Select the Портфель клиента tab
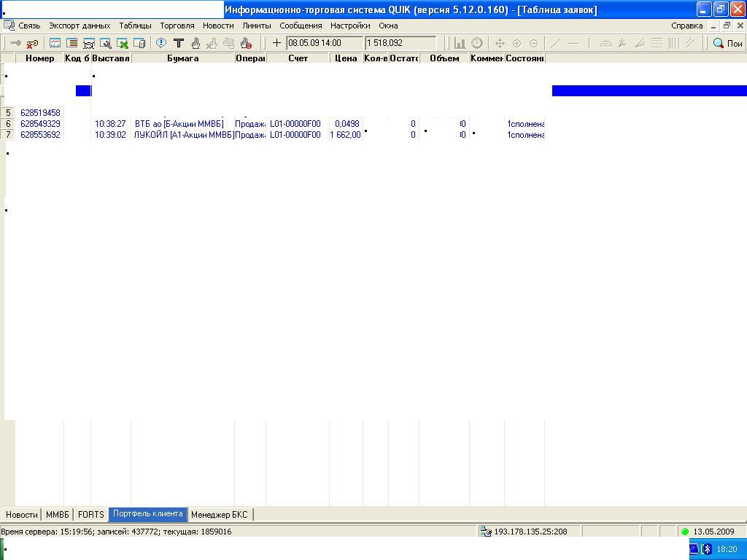 point(147,514)
